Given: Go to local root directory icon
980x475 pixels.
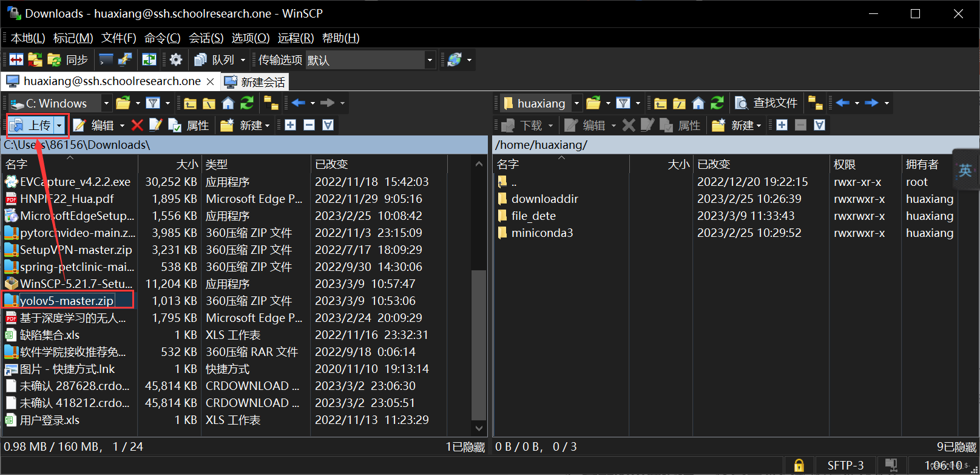Looking at the screenshot, I should 209,103.
